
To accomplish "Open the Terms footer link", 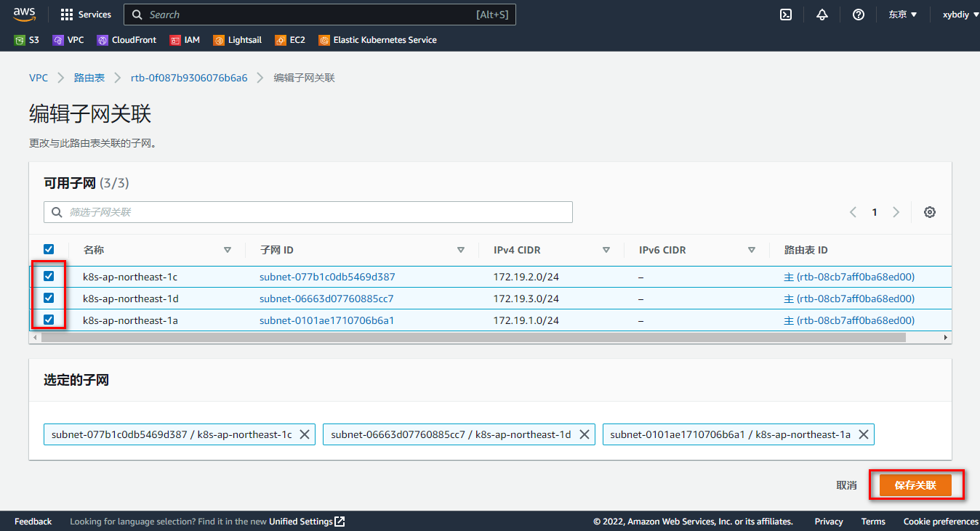I will (x=873, y=522).
